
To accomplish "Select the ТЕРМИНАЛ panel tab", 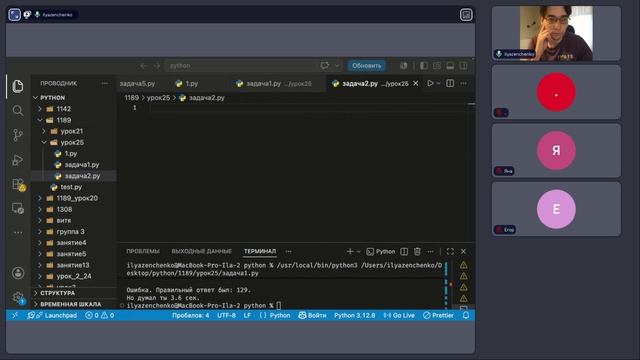I will (260, 251).
